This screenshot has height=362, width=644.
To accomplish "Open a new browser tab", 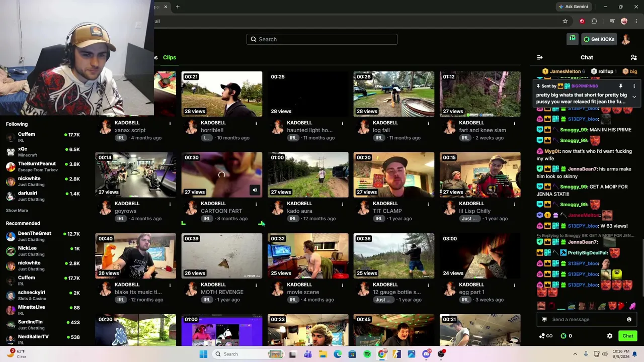I will [x=178, y=7].
